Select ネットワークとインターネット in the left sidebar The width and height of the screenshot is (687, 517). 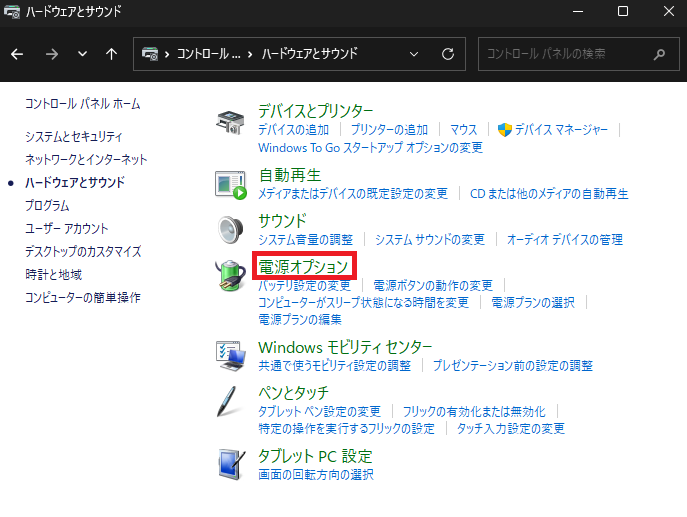point(86,159)
